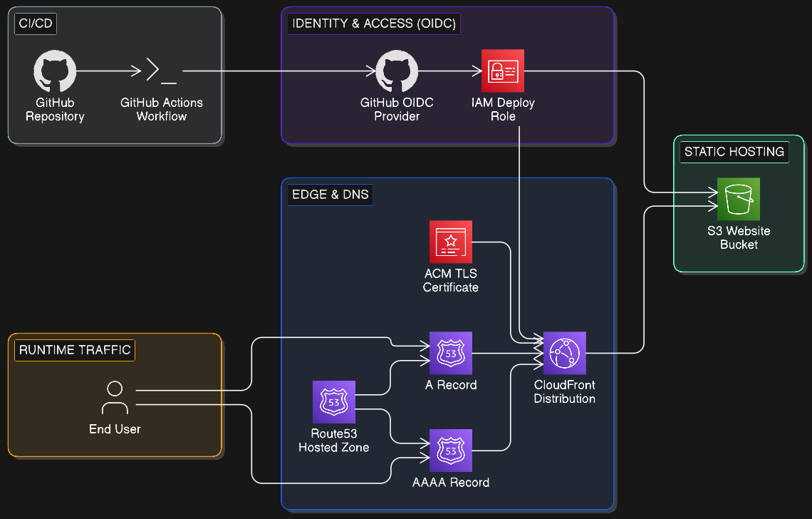Select the 'AAAA Record' text label
The width and height of the screenshot is (812, 519).
(x=451, y=483)
